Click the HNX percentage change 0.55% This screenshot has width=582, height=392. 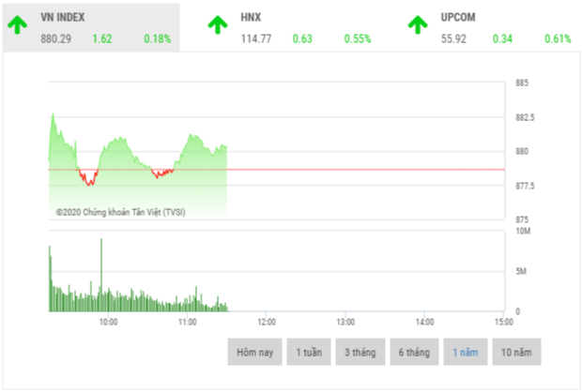357,39
